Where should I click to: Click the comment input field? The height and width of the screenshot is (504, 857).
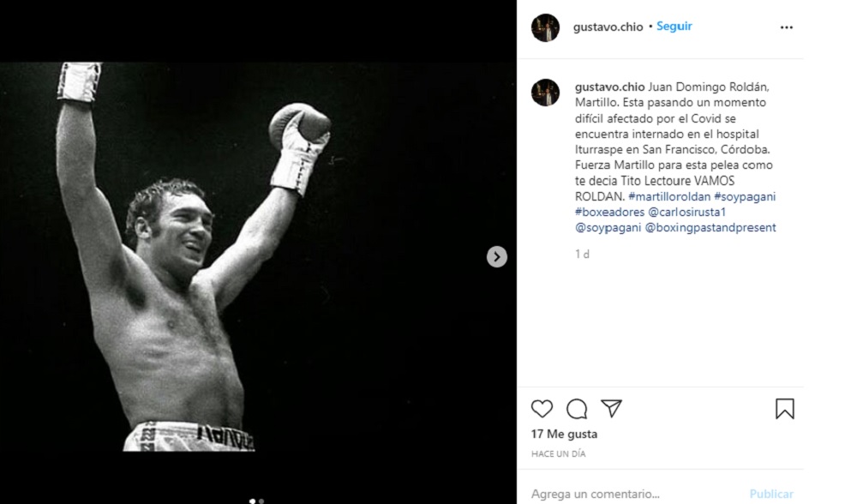[x=634, y=495]
